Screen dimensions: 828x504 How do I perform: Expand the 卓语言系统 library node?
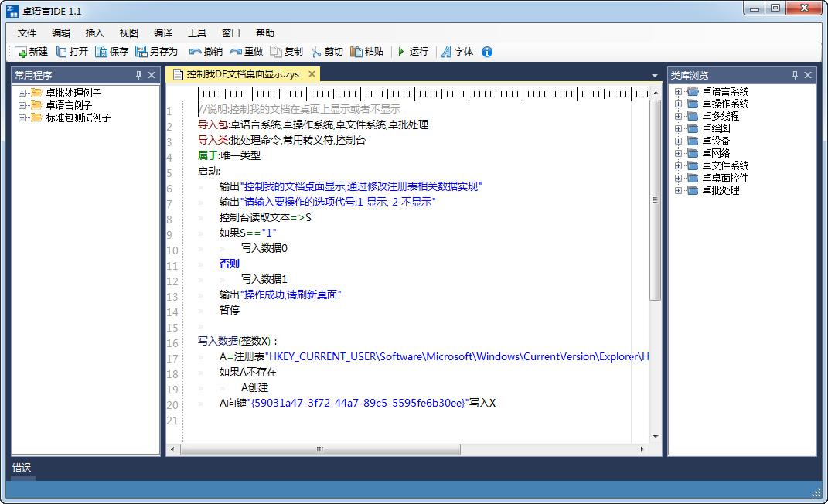pos(679,91)
